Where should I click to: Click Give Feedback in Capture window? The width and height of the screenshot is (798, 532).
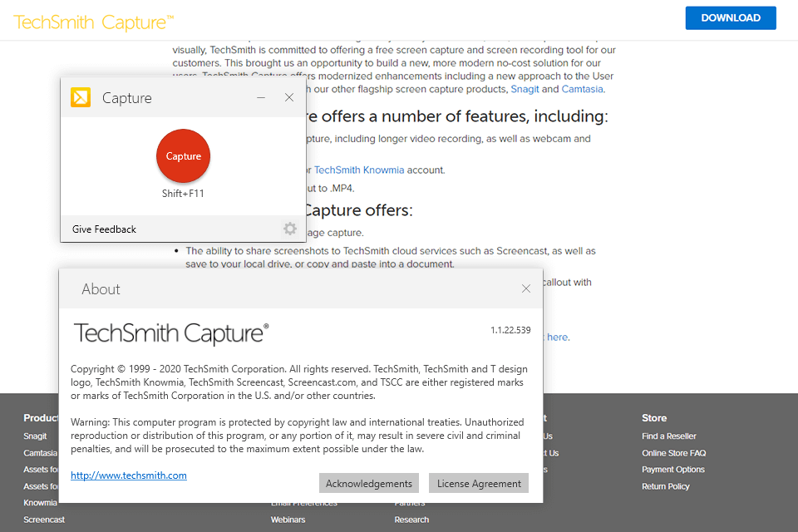[x=105, y=229]
